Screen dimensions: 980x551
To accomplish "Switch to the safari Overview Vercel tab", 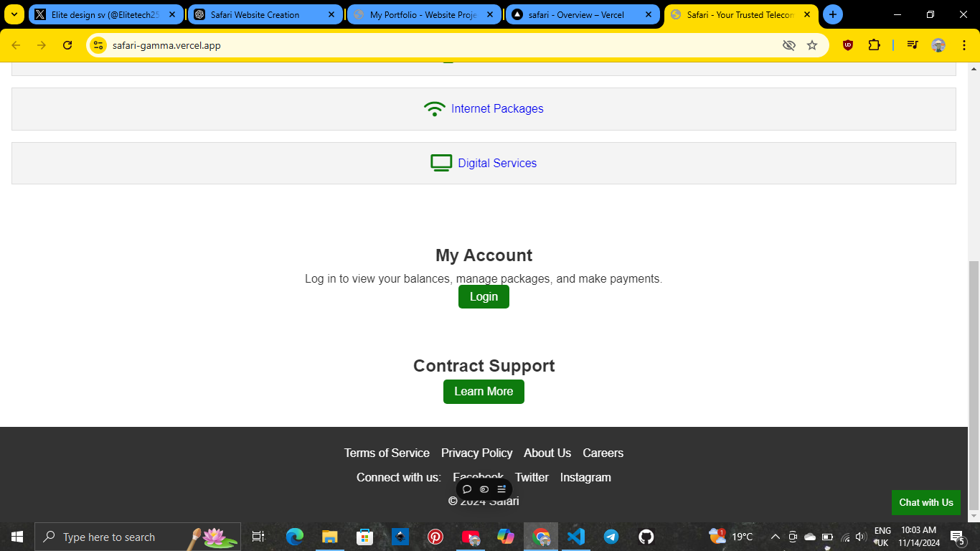I will (576, 14).
